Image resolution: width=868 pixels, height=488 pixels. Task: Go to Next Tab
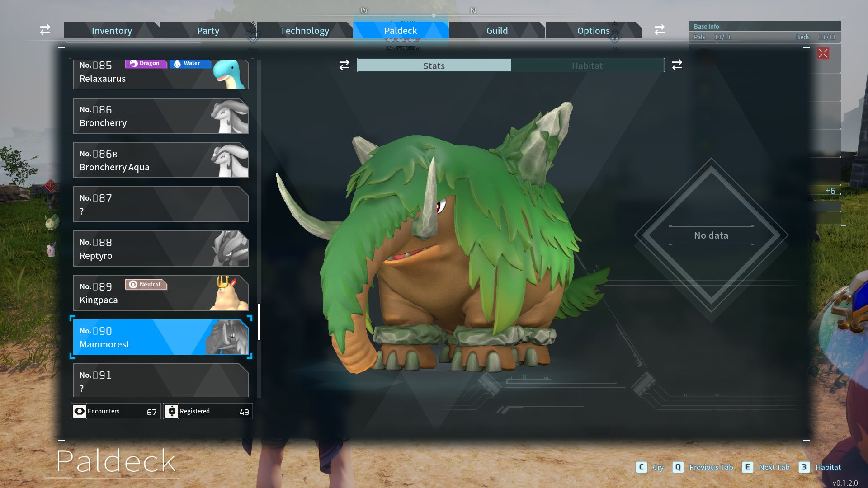point(774,467)
